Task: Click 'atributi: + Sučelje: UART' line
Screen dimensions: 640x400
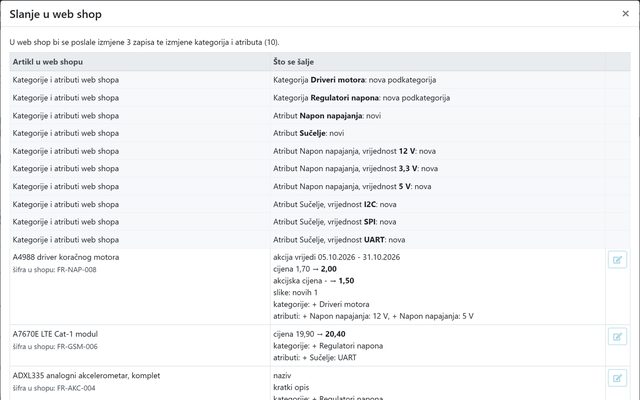Action: coord(314,358)
